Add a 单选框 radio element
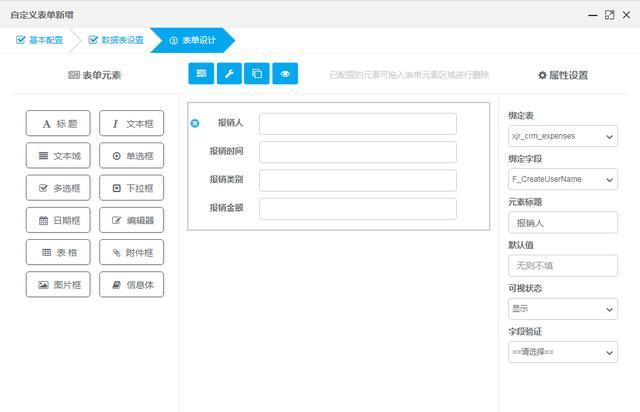The height and width of the screenshot is (412, 640). pos(131,155)
